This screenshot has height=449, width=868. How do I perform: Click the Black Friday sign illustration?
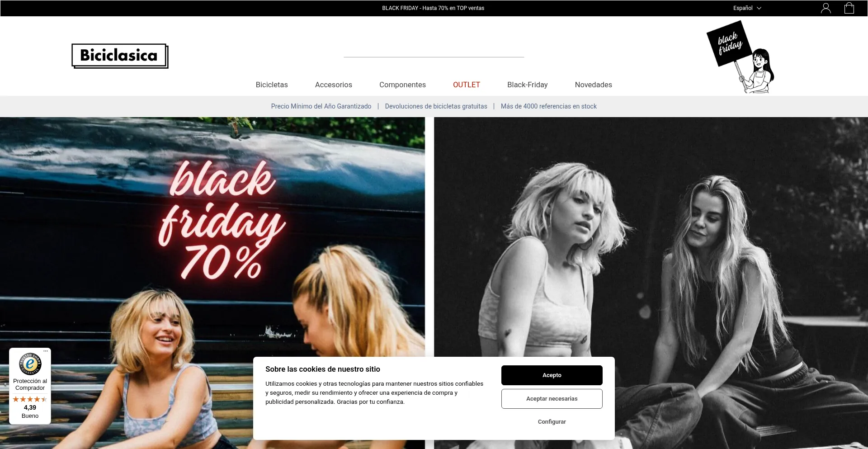(x=741, y=57)
